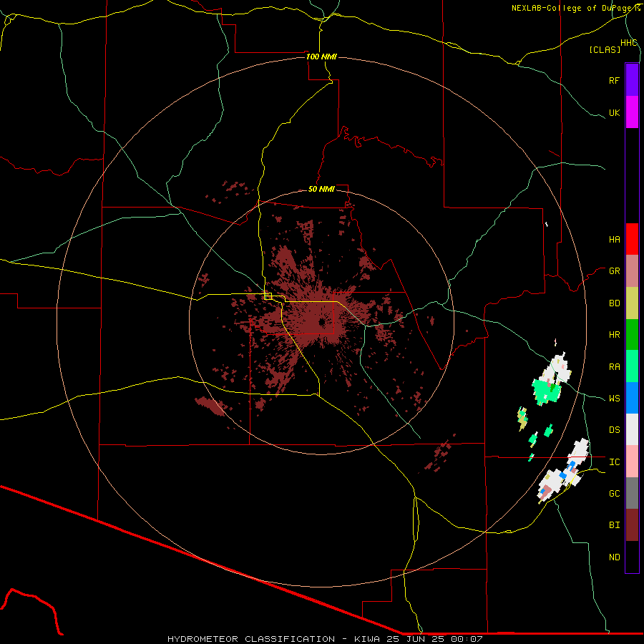Viewport: 644px width, 644px height.
Task: Click the Hydrometeor Classification KIWA caption
Action: [325, 639]
